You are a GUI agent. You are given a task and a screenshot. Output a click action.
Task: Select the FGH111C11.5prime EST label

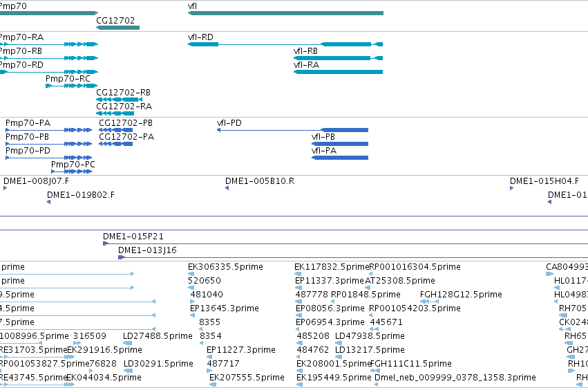pyautogui.click(x=411, y=364)
